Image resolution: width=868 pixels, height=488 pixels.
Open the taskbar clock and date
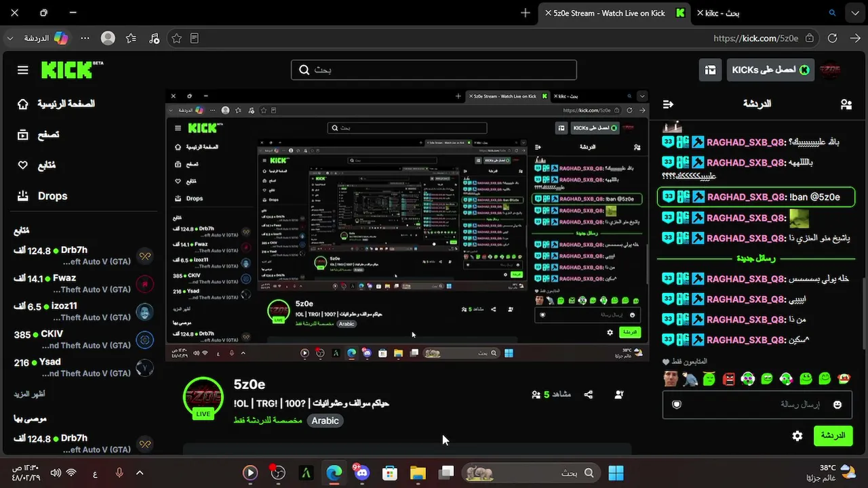click(x=25, y=473)
